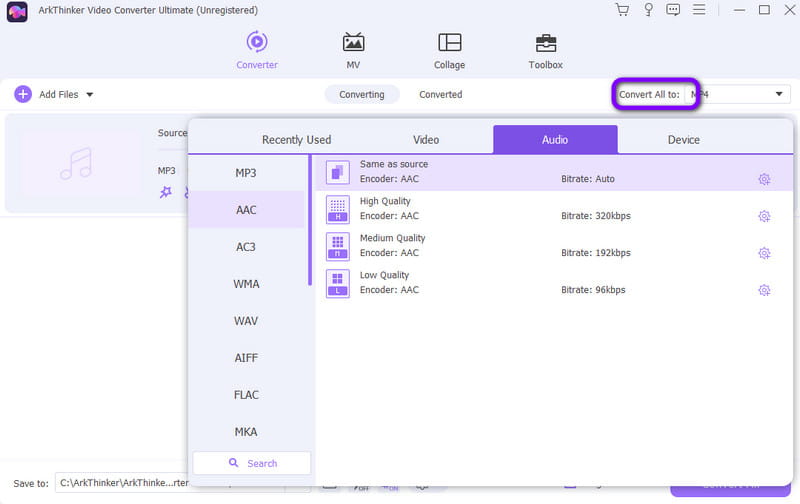The image size is (800, 504).
Task: Select the Low Quality preset text
Action: [x=384, y=275]
